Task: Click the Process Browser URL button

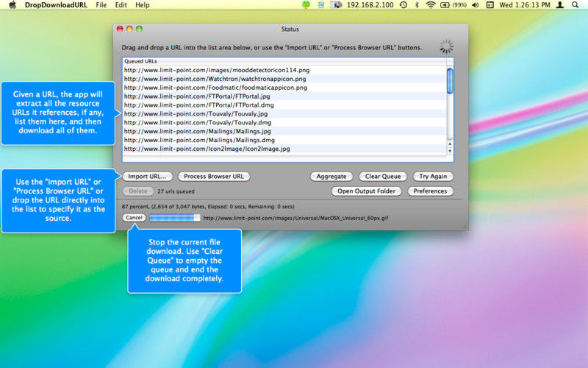Action: pos(214,177)
